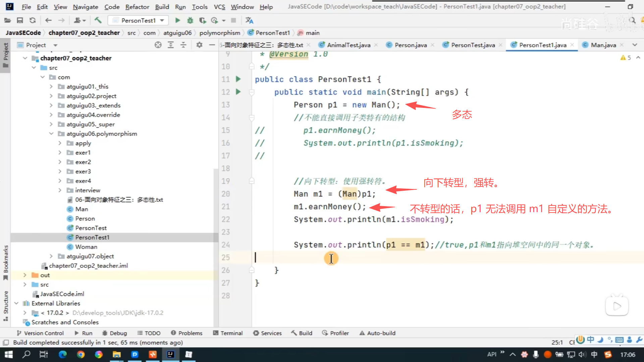Screen dimensions: 644x362
Task: Open PersonTest1 run configuration dropdown
Action: click(138, 20)
